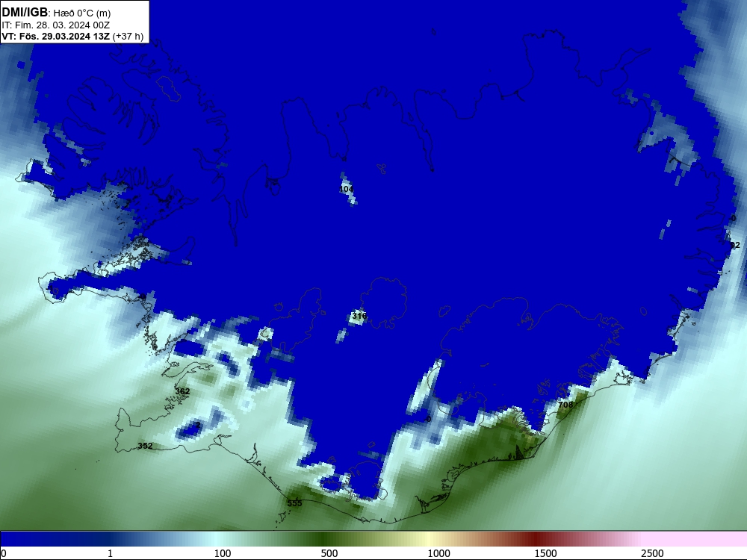Screen dimensions: 747x560
Task: Click the legend label 500
Action: pyautogui.click(x=329, y=553)
